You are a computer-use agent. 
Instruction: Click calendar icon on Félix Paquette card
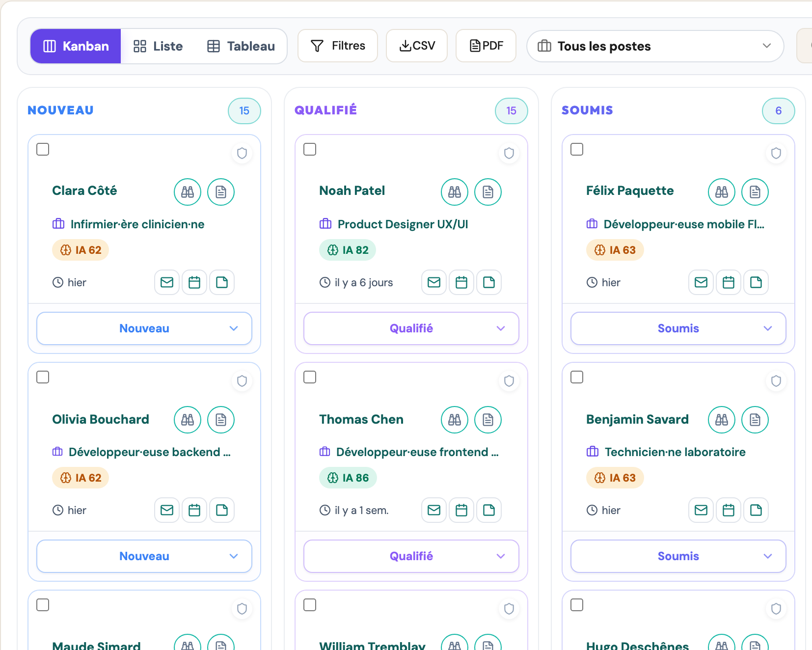coord(729,282)
